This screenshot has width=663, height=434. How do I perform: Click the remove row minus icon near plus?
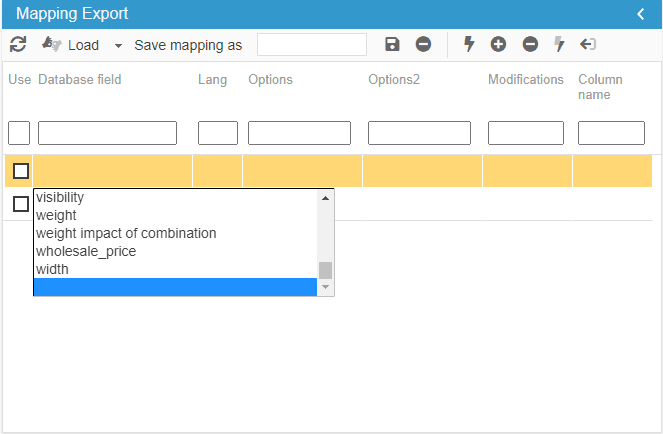point(530,44)
